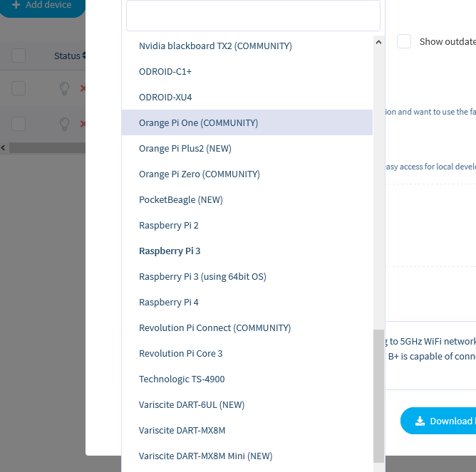The height and width of the screenshot is (472, 476).
Task: Select Variscite DART-MX8M Mini (NEW)
Action: [x=247, y=456]
